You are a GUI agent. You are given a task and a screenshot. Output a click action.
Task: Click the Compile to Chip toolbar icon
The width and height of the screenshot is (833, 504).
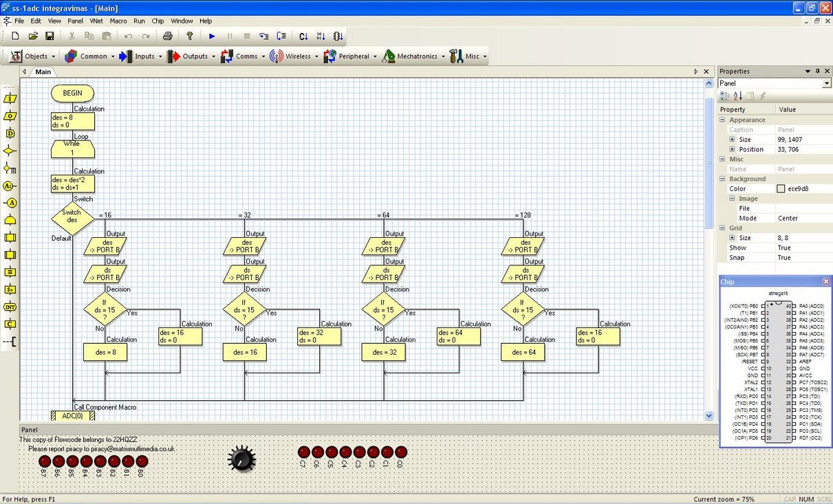338,36
